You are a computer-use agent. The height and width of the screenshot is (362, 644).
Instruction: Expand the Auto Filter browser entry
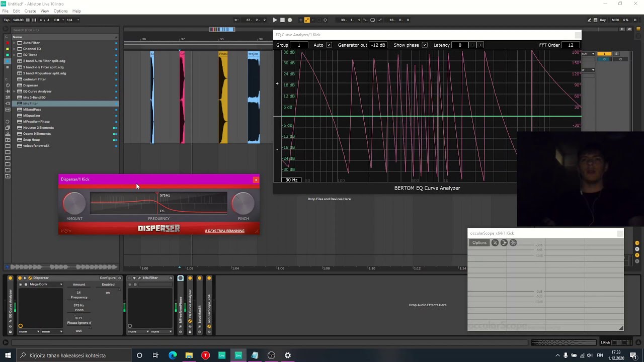click(x=14, y=43)
